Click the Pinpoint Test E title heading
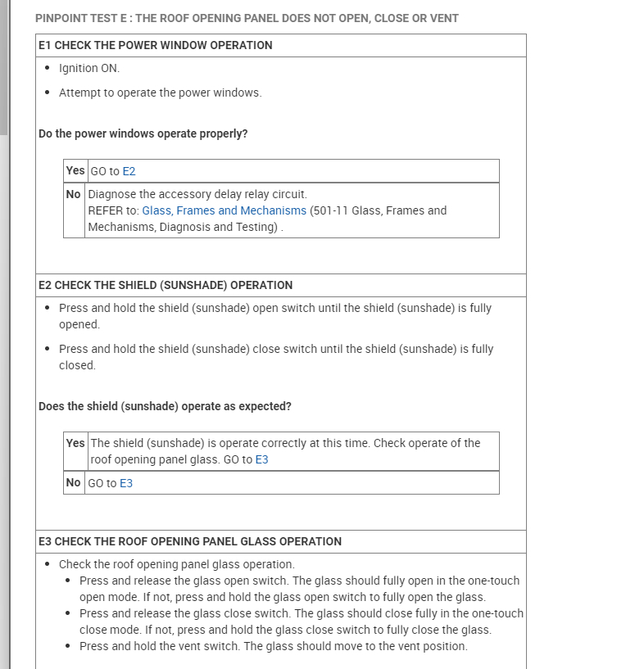This screenshot has width=644, height=669. pos(247,18)
